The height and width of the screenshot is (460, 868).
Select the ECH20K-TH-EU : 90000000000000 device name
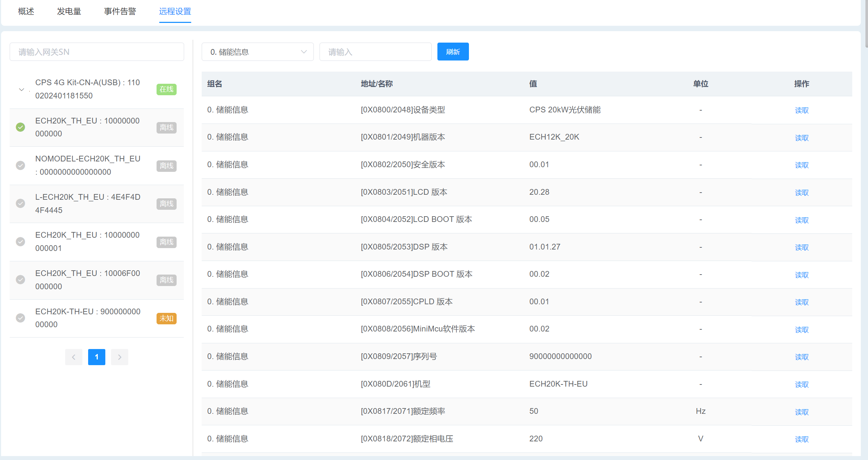(88, 318)
